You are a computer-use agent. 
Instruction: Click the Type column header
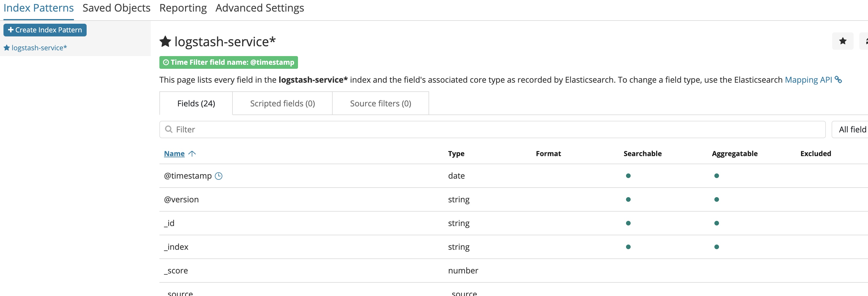pyautogui.click(x=456, y=154)
